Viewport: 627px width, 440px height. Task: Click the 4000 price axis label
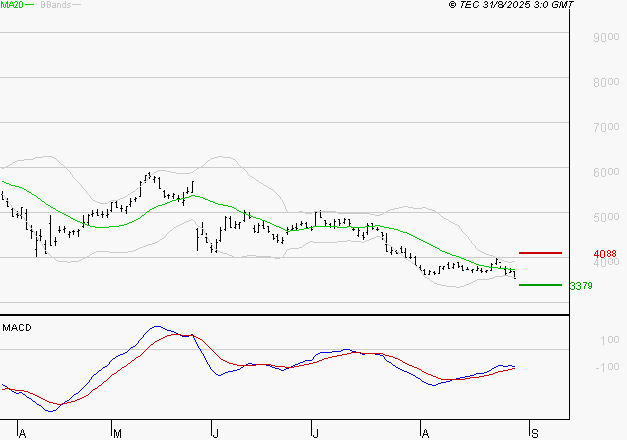[606, 262]
